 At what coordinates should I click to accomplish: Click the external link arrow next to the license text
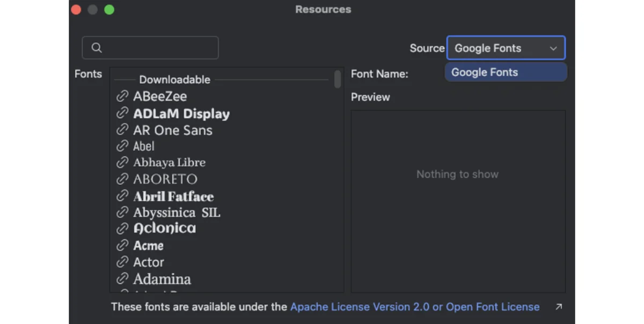tap(559, 307)
